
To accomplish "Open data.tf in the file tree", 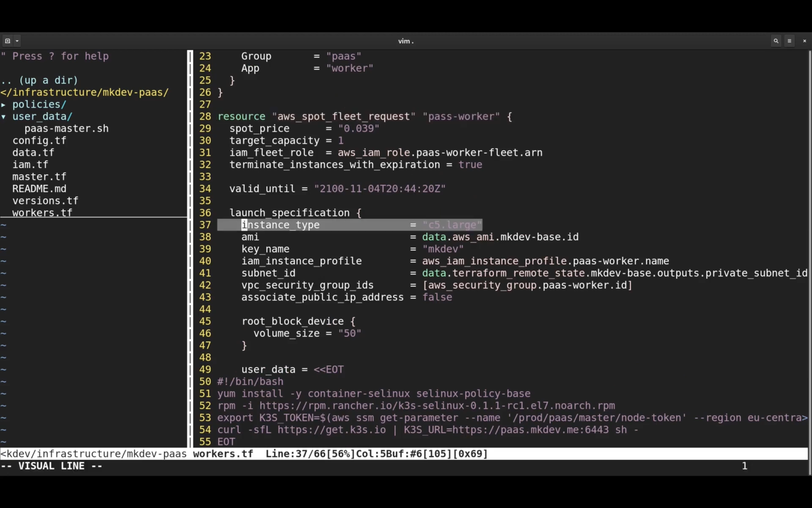I will click(x=33, y=152).
